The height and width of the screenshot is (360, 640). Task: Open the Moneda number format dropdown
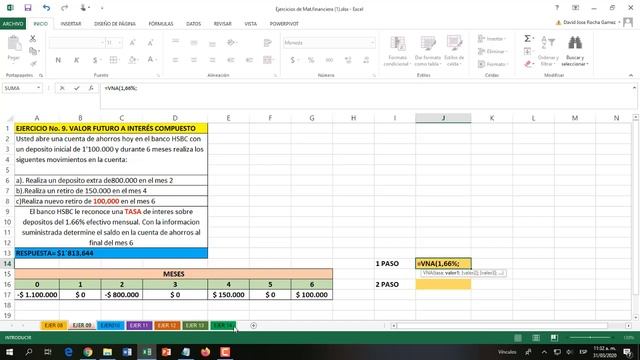(372, 42)
